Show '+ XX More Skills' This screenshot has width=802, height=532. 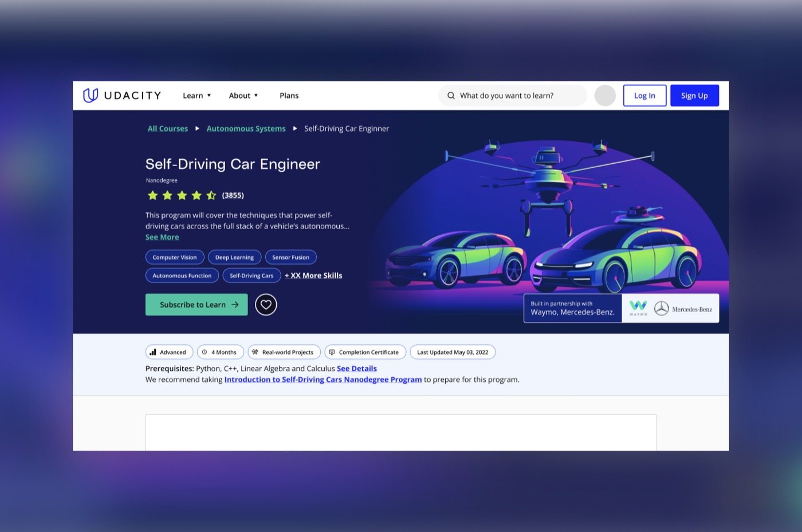tap(313, 275)
